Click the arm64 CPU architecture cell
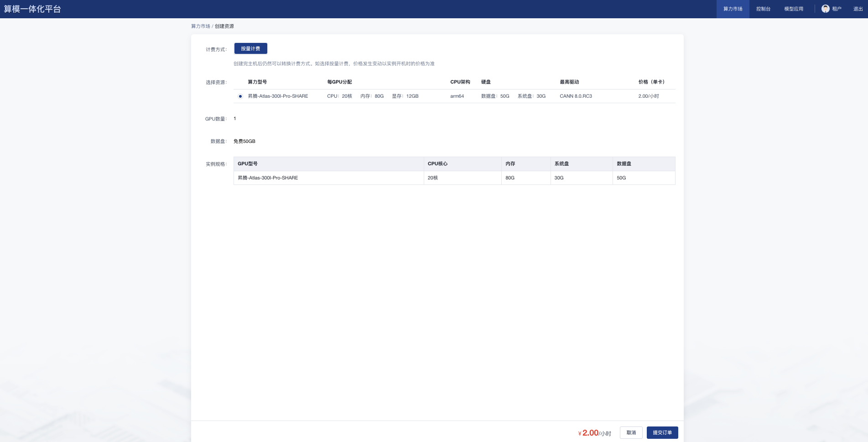Viewport: 868px width, 442px height. click(457, 96)
